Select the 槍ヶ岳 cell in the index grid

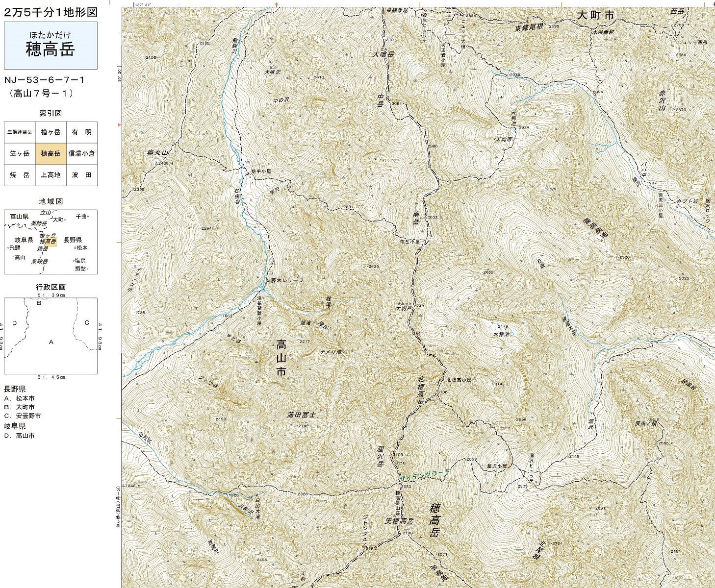coord(51,132)
